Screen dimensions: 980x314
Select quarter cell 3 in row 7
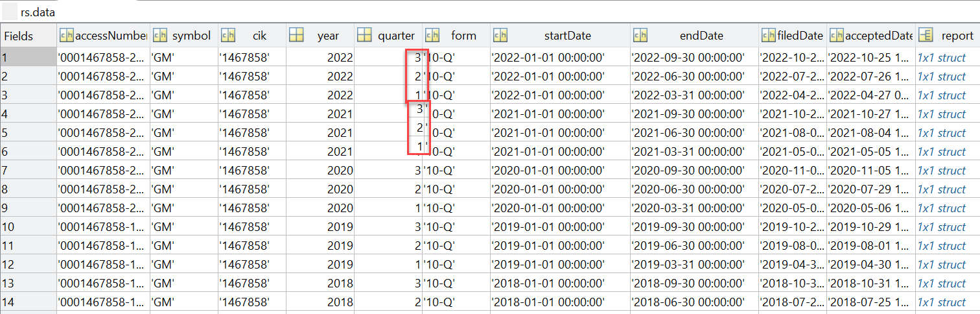tap(388, 170)
